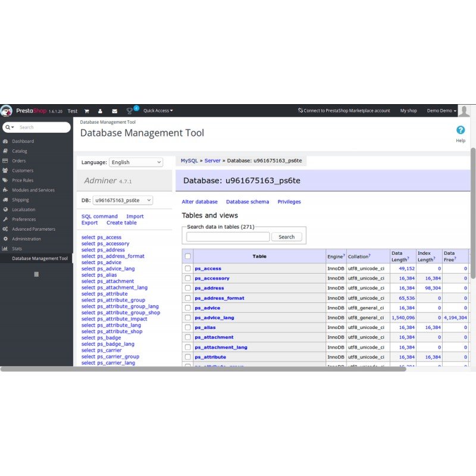Check the ps_address table checkbox

188,288
